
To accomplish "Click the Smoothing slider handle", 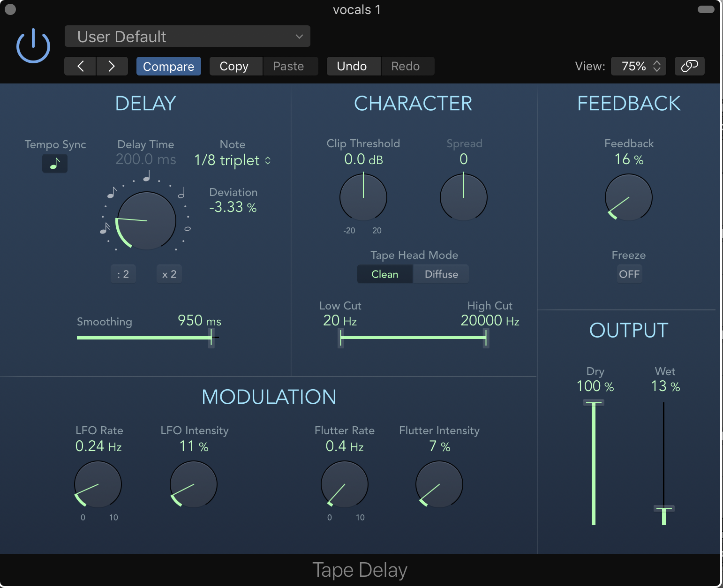I will 212,337.
